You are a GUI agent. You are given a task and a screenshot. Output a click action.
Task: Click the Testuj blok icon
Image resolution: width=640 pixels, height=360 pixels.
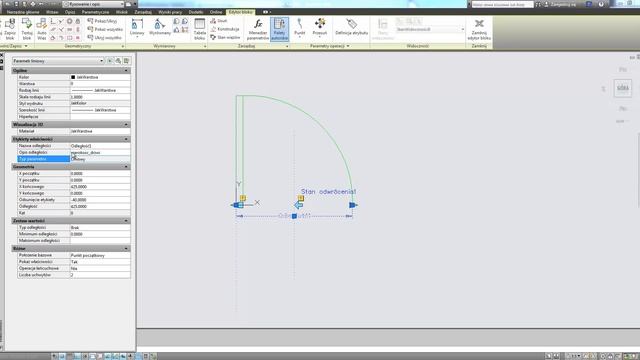(27, 29)
